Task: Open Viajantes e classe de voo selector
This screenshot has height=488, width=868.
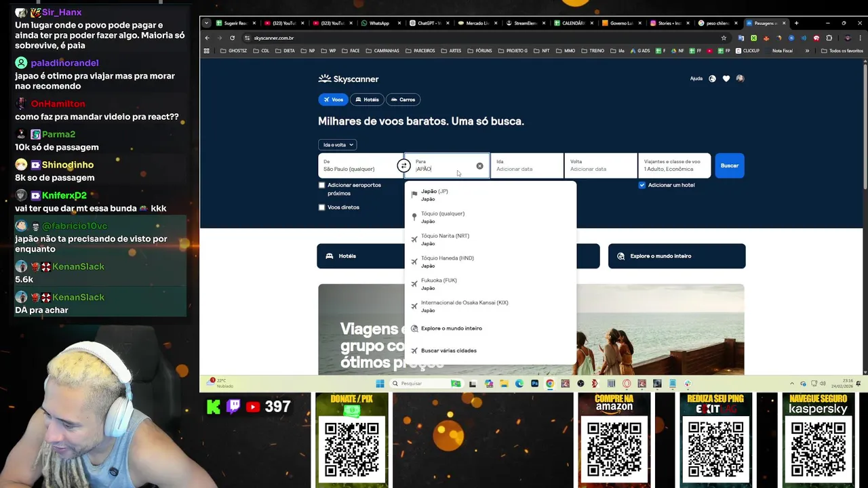Action: [x=674, y=165]
